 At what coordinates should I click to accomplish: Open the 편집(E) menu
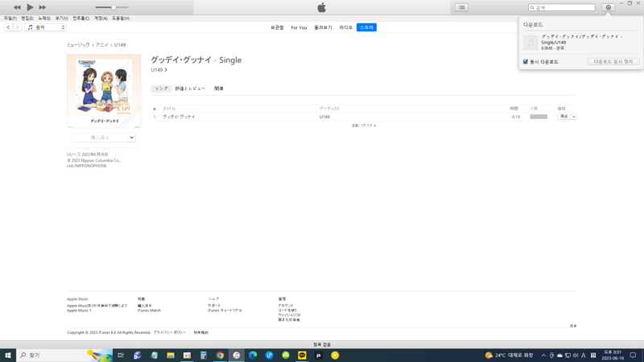click(27, 18)
